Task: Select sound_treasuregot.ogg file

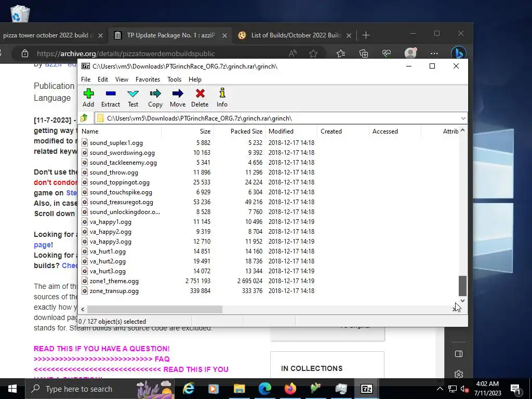Action: (121, 202)
